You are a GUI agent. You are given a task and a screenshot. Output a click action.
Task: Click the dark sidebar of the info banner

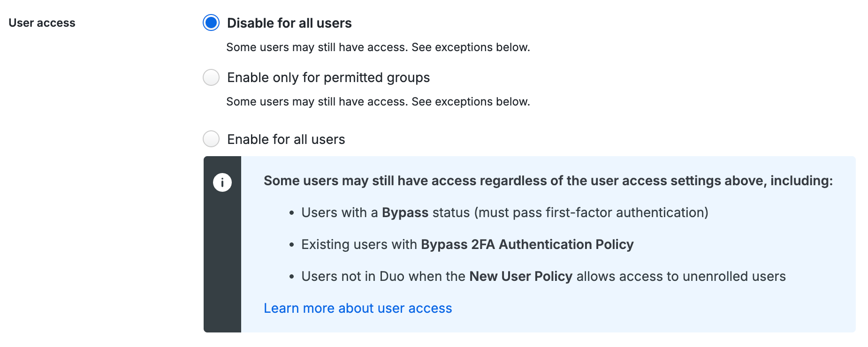(x=221, y=258)
